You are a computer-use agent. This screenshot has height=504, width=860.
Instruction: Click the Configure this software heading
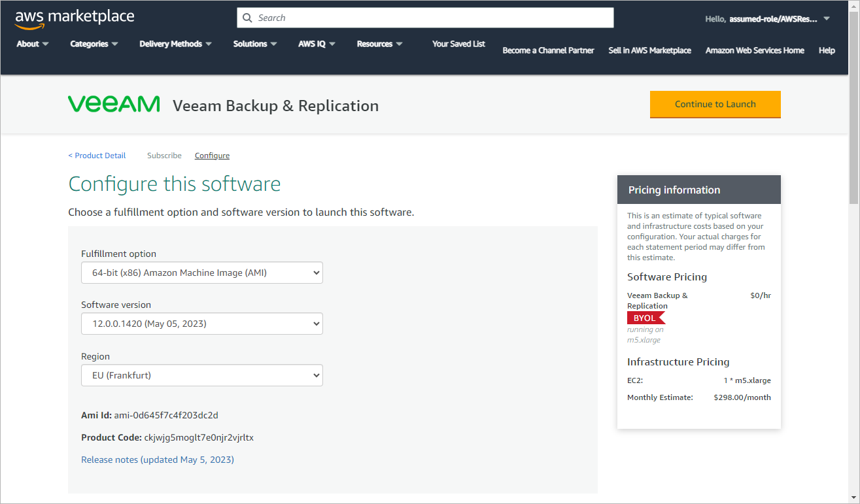(175, 184)
